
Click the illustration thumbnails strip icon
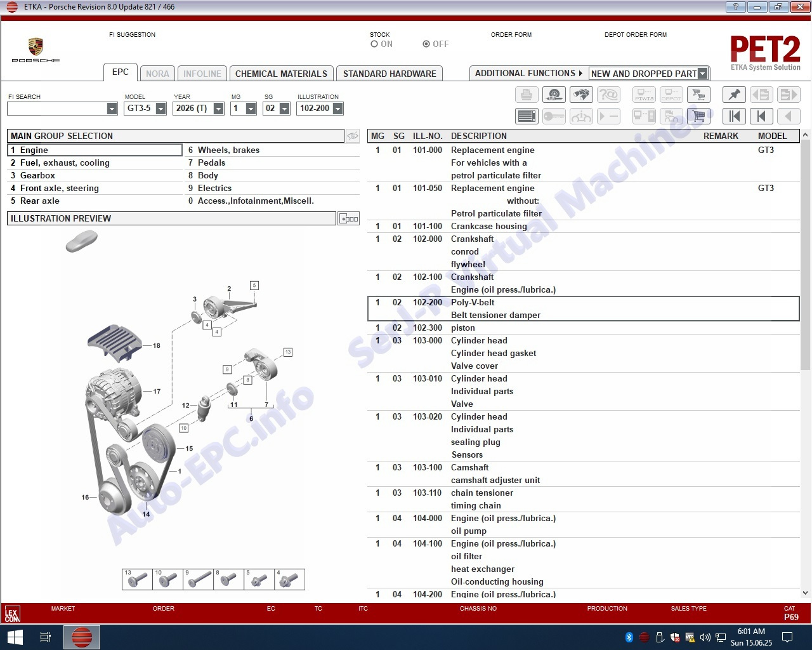click(x=349, y=218)
